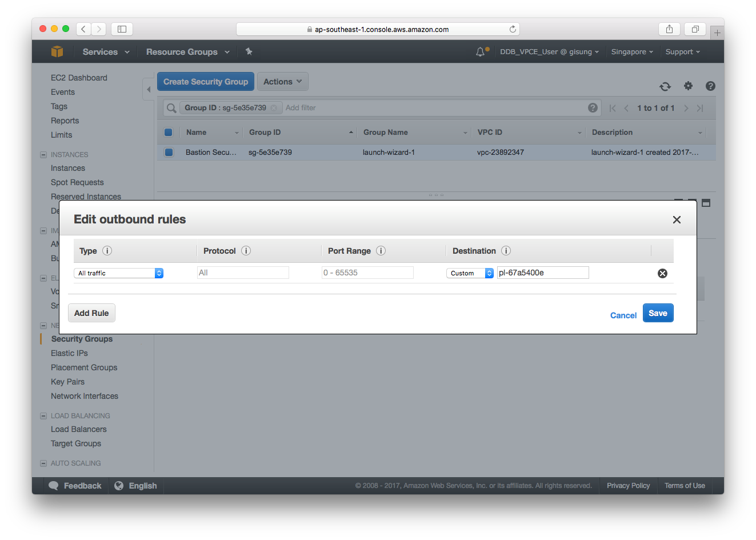Click the AWS console home logo
This screenshot has width=756, height=540.
57,51
